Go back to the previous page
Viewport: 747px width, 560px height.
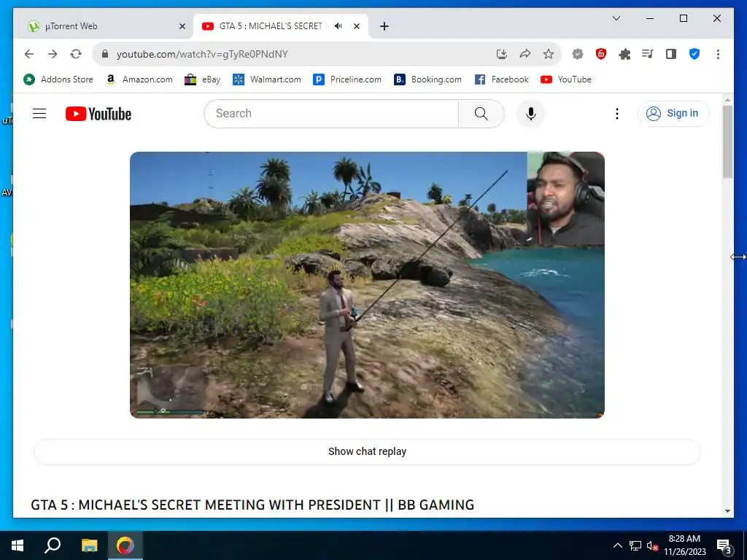[x=29, y=54]
